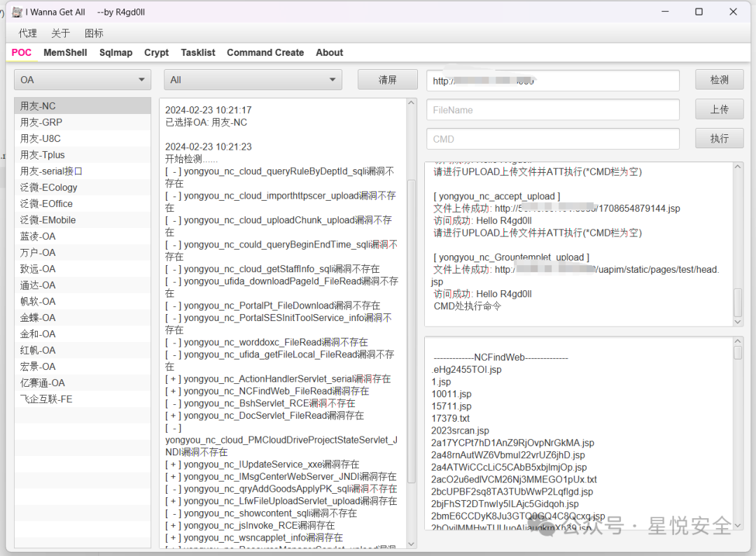This screenshot has height=556, width=756.
Task: Click scroll-up arrow of upload result panel
Action: [x=738, y=166]
